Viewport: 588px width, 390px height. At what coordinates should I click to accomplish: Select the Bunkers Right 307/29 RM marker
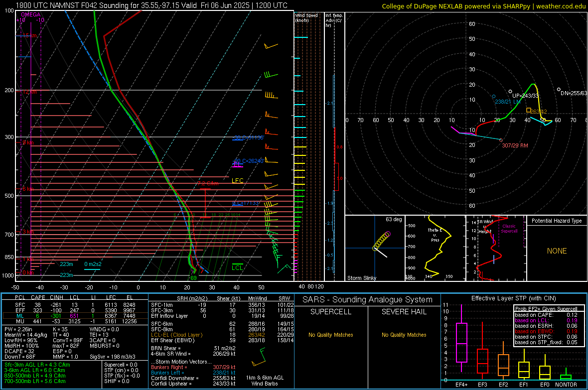pos(501,140)
